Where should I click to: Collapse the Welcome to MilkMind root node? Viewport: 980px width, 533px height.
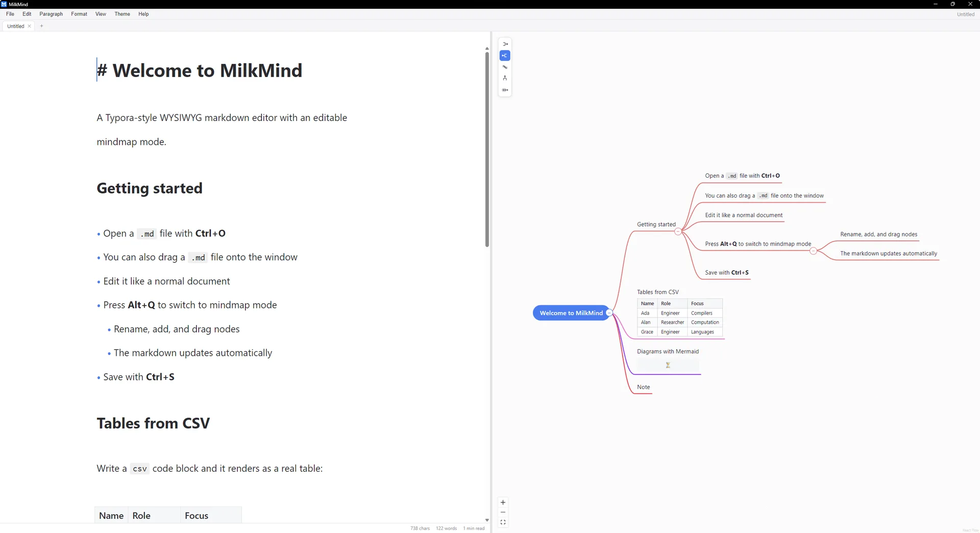coord(609,313)
